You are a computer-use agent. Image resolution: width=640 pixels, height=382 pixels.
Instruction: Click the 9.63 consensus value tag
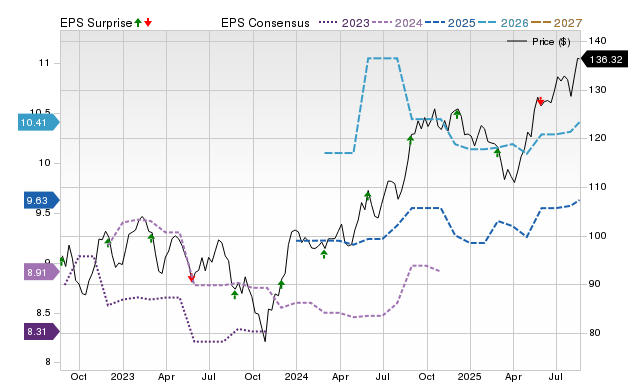coord(42,200)
